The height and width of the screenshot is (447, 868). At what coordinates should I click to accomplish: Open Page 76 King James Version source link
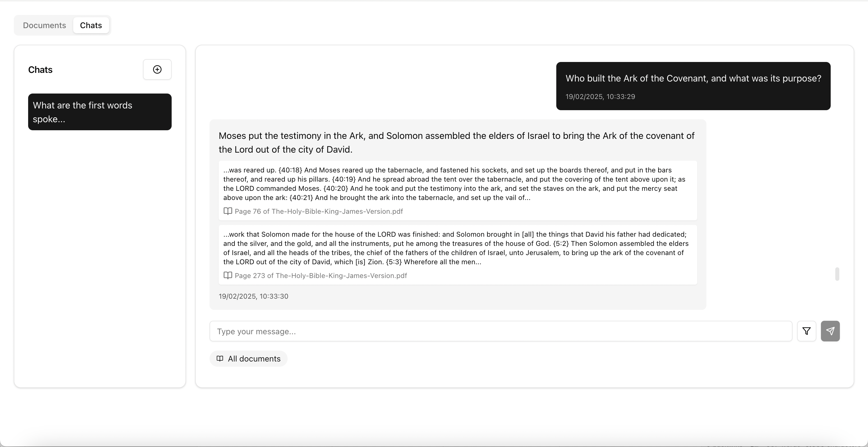(318, 211)
